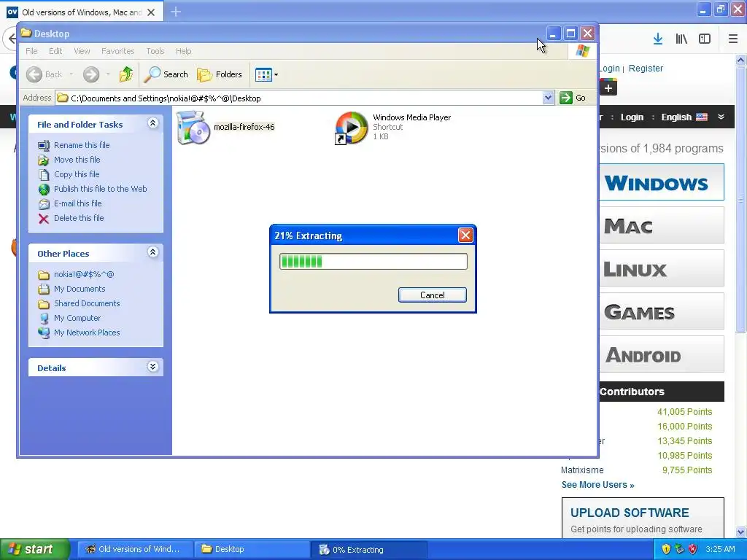Click the Back button in Desktop window

coord(44,74)
